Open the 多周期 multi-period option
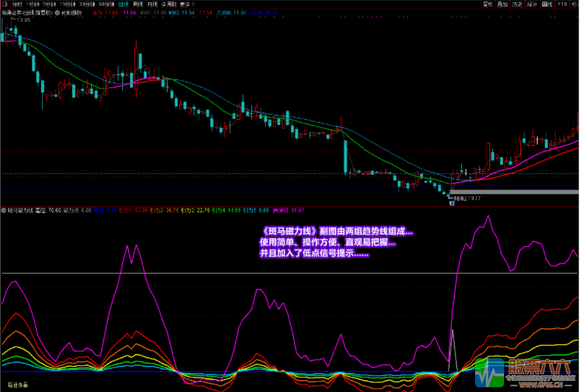 pyautogui.click(x=169, y=4)
